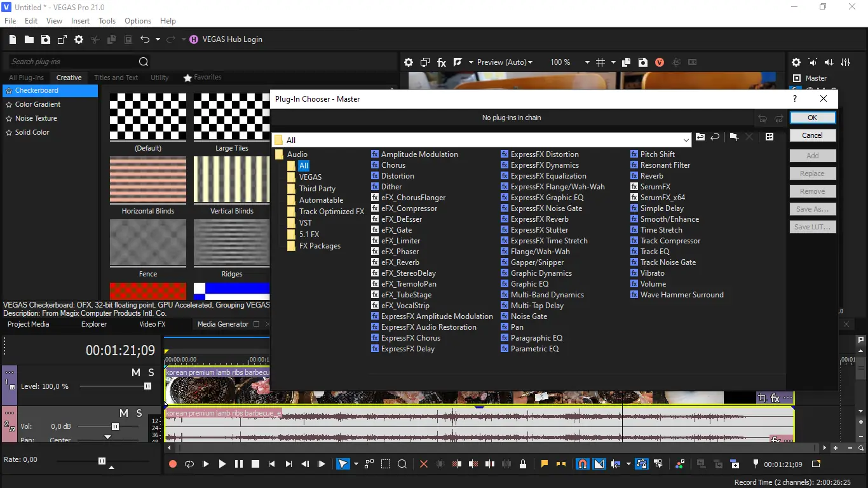868x488 pixels.
Task: Click the video track Level slider handle
Action: (148, 386)
